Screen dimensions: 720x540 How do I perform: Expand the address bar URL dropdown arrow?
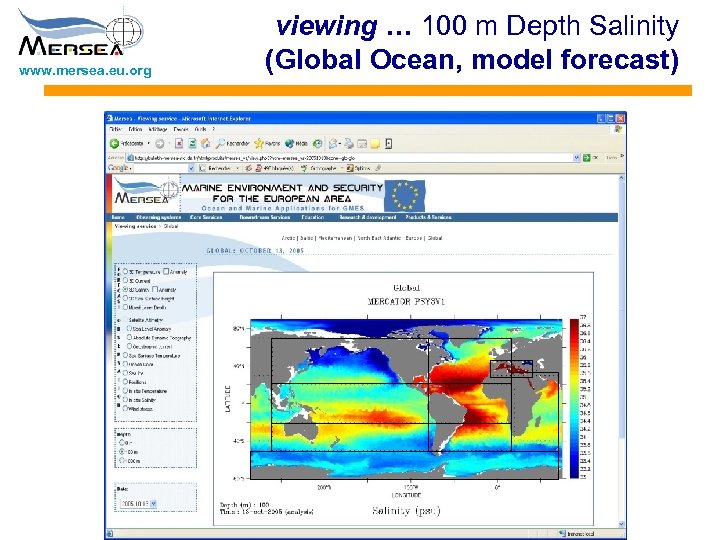click(x=577, y=158)
